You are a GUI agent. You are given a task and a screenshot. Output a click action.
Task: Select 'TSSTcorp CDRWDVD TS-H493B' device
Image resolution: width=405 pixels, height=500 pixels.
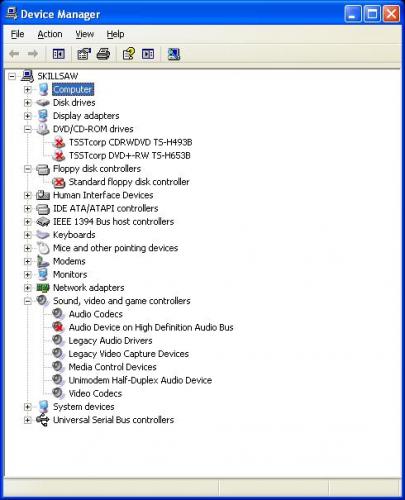pyautogui.click(x=130, y=142)
